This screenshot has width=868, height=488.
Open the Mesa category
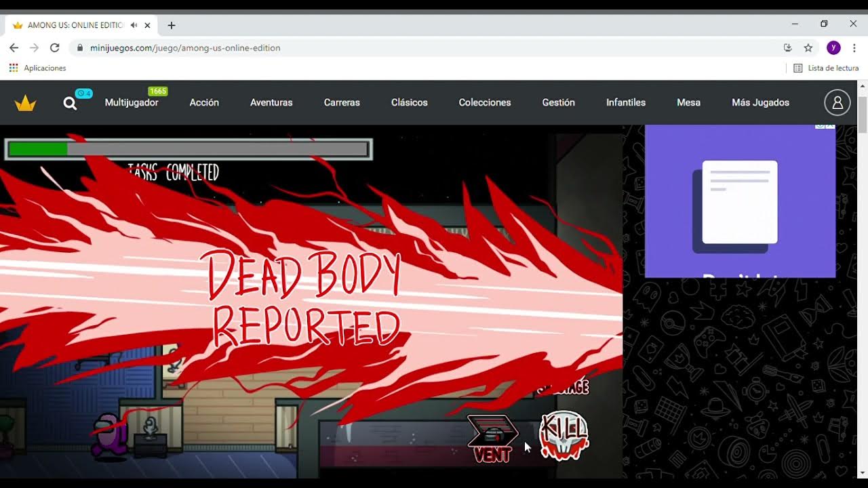688,103
